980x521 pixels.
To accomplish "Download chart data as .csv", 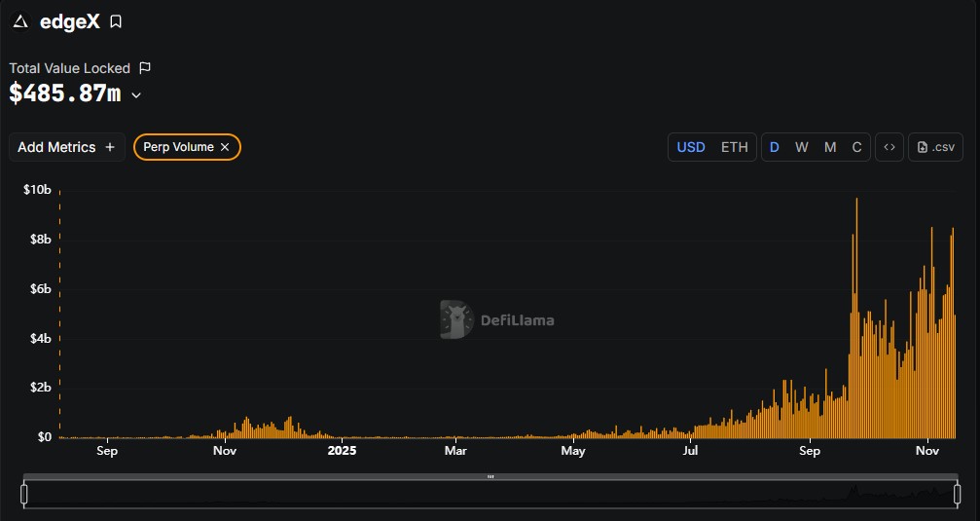I will (x=935, y=147).
